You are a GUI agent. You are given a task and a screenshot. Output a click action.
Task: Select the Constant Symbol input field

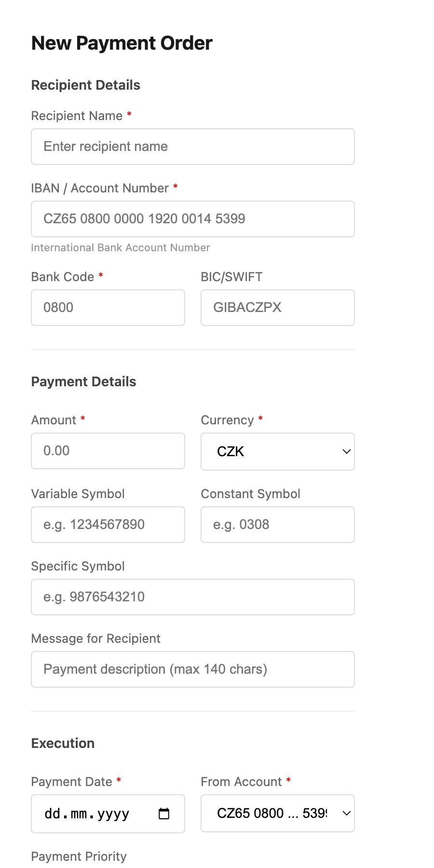[277, 525]
